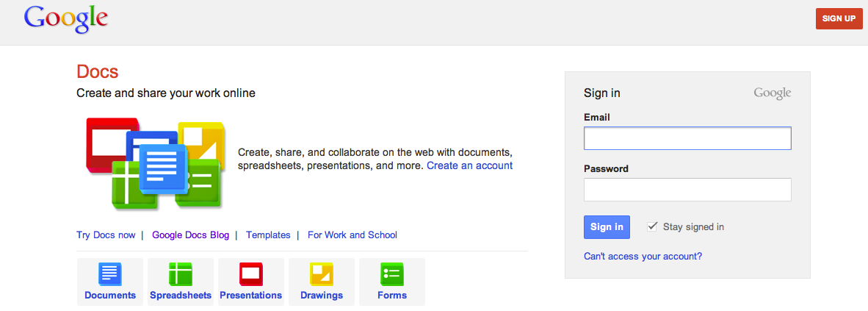This screenshot has width=868, height=311.
Task: Click the green Forms icon
Action: point(392,274)
